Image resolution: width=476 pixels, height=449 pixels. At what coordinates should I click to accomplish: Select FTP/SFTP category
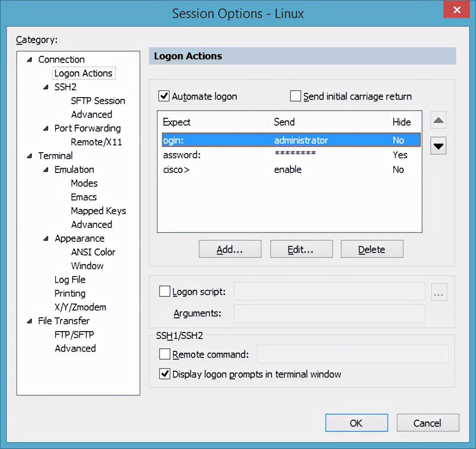pyautogui.click(x=74, y=335)
